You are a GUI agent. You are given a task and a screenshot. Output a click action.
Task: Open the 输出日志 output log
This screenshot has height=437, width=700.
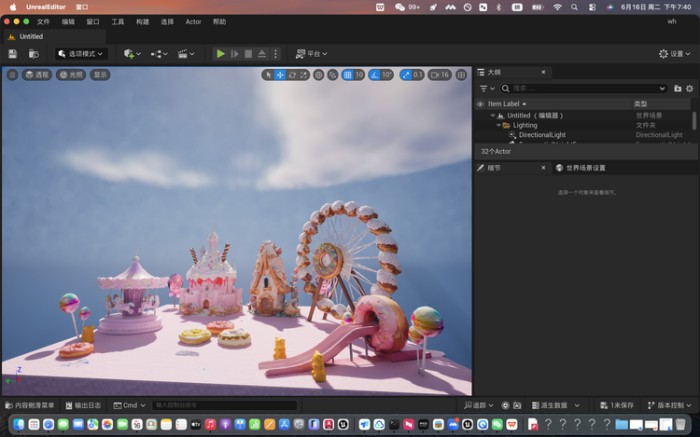83,405
